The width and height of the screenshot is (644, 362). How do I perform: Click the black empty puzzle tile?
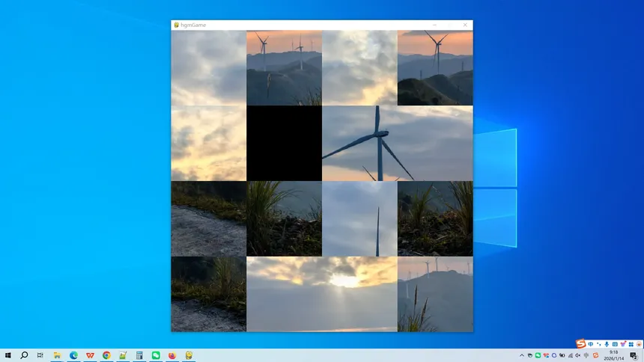284,143
